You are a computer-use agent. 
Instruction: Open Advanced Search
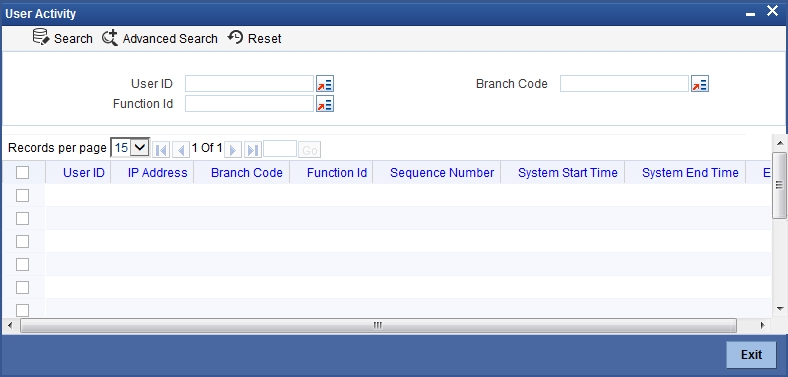[160, 38]
